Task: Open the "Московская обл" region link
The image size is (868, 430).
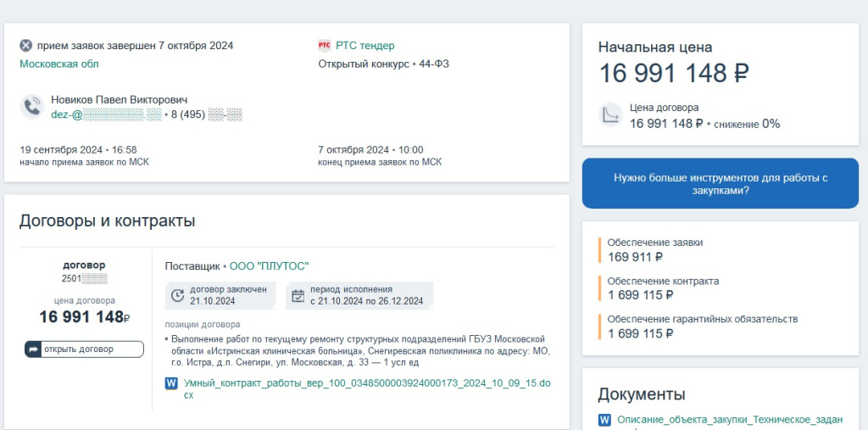Action: coord(59,64)
